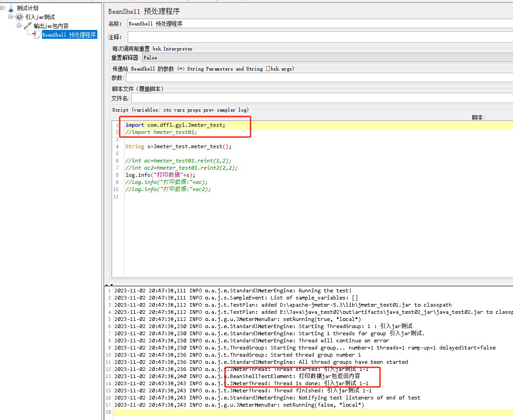Click the red arrow icon of BeanShell 预处理程序
The image size is (513, 420).
click(x=35, y=34)
